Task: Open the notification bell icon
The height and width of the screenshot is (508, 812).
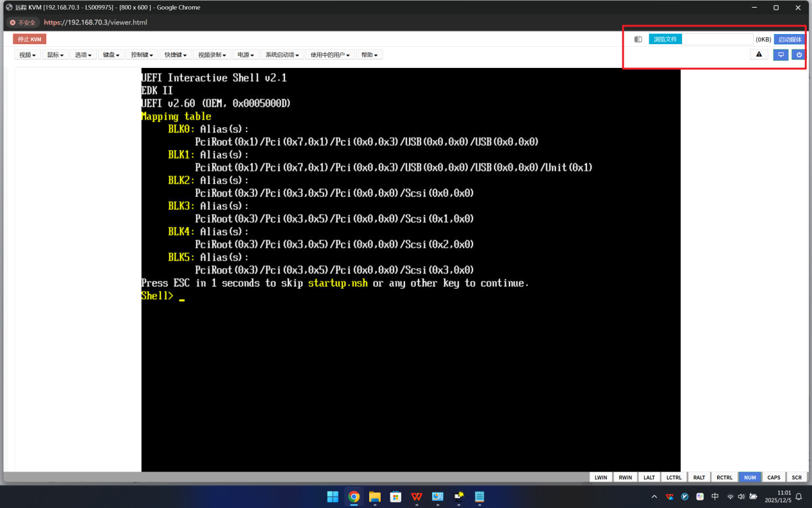Action: 799,496
